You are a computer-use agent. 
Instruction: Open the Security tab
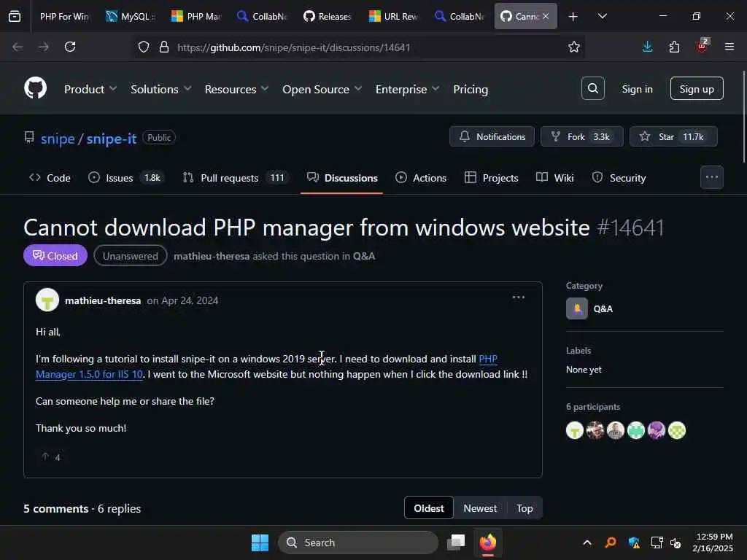[619, 178]
